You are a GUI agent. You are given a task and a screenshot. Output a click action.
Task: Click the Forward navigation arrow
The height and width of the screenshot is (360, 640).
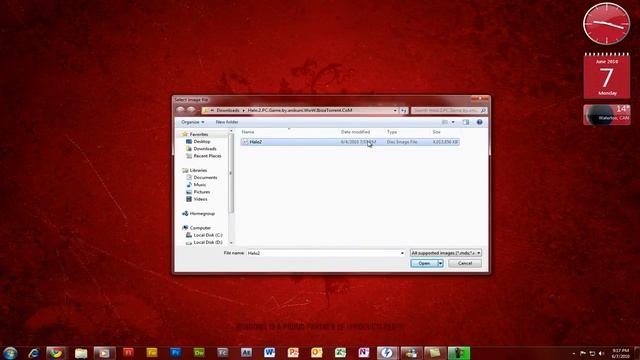coord(191,110)
